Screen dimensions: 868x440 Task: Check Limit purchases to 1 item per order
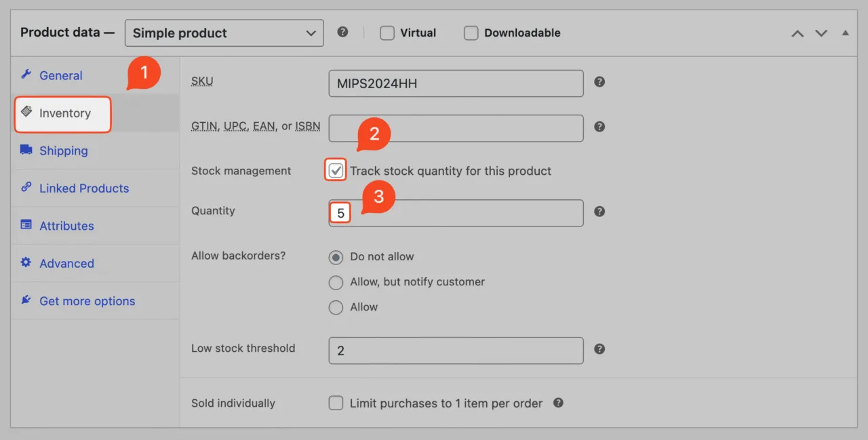(336, 403)
